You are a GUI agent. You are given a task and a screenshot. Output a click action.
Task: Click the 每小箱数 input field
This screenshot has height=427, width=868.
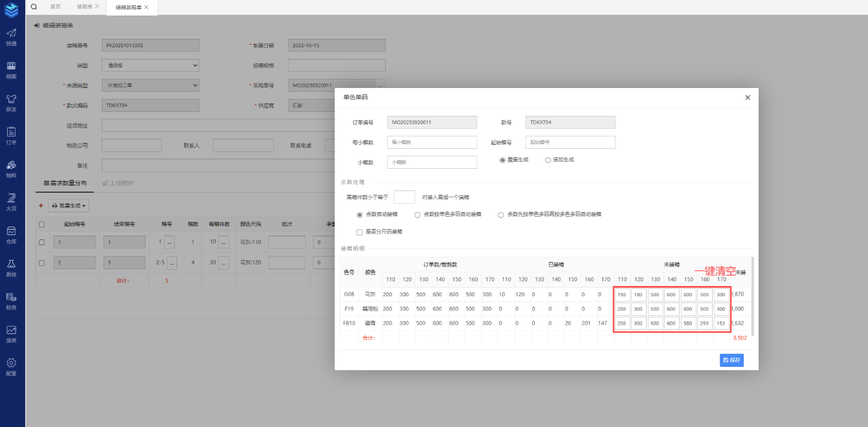click(x=432, y=142)
